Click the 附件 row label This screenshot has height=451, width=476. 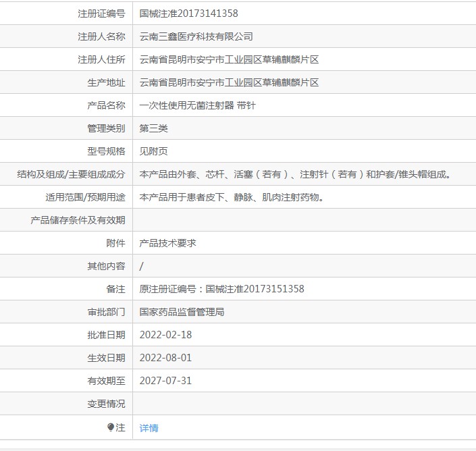click(115, 243)
